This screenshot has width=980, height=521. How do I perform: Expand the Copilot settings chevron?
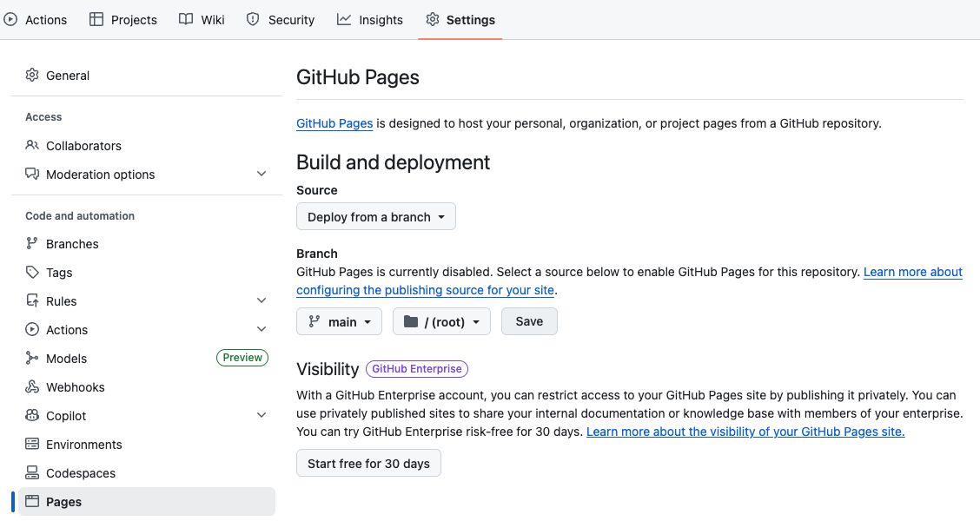point(262,416)
